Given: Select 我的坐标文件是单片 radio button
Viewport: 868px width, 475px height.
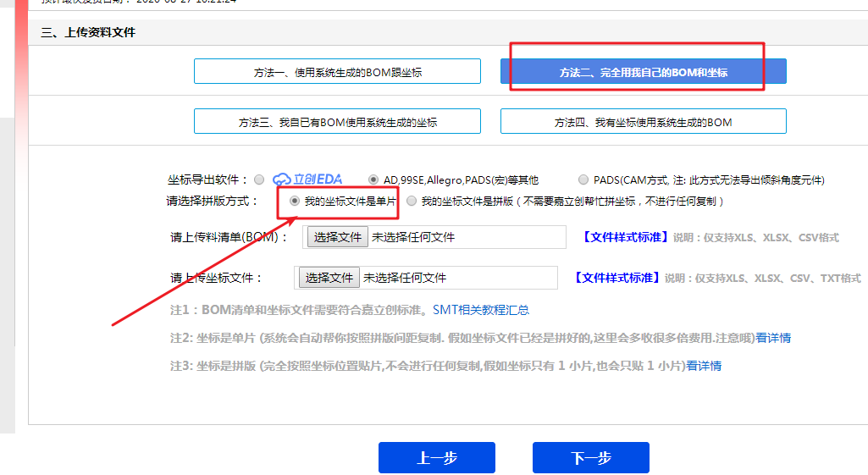Looking at the screenshot, I should point(295,202).
